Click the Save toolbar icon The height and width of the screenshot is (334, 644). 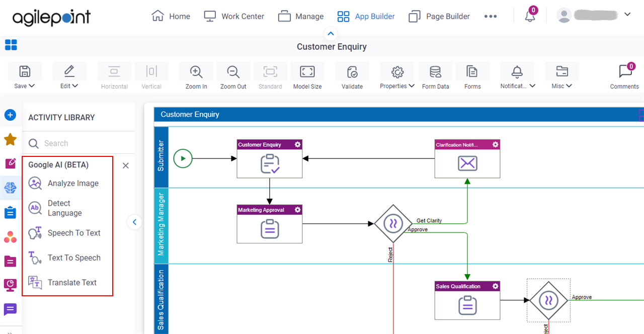click(24, 71)
